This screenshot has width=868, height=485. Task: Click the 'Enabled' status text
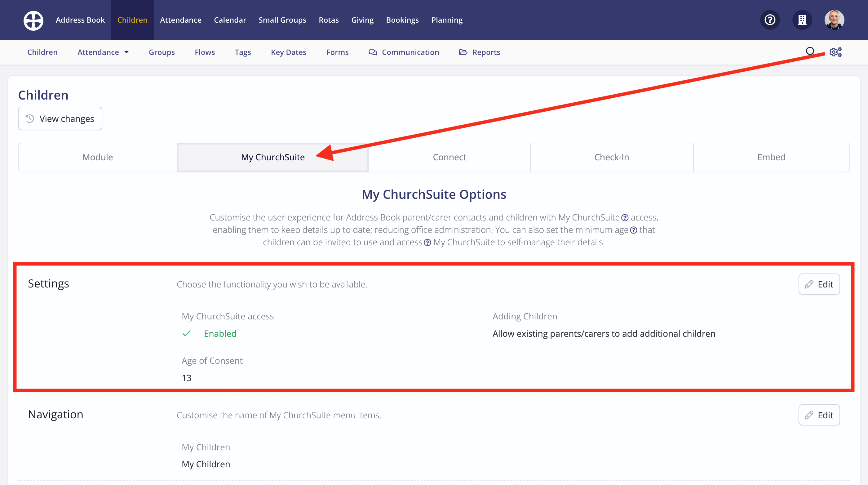(220, 334)
